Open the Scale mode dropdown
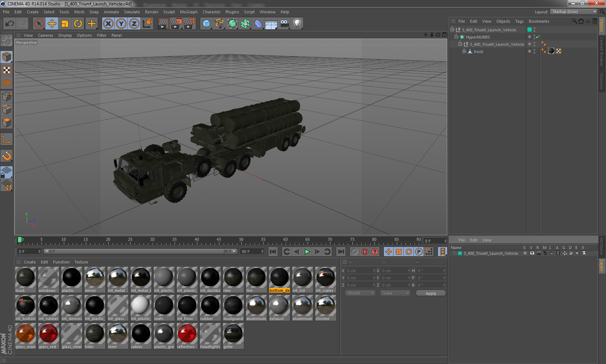This screenshot has width=606, height=364. coord(395,293)
